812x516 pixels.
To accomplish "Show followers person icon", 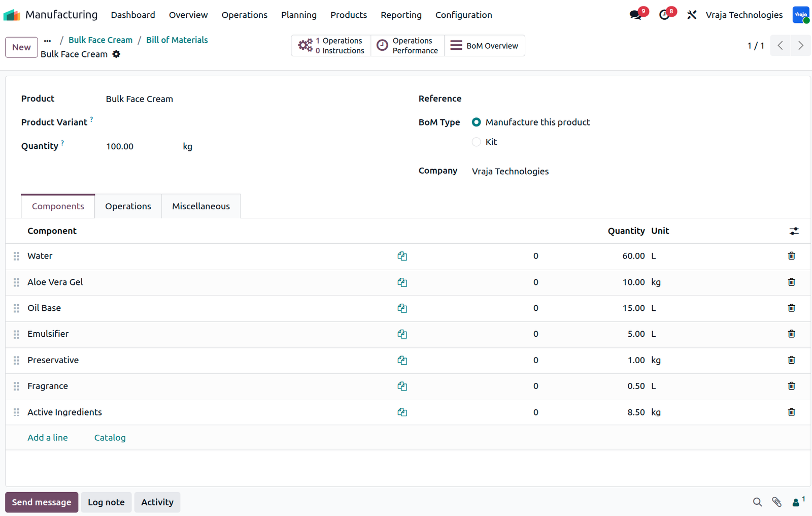I will [x=798, y=502].
